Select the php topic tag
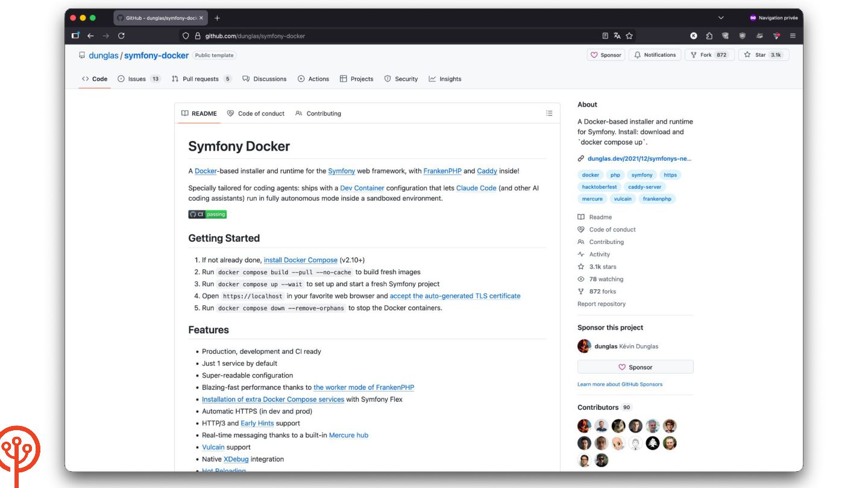 (x=615, y=175)
